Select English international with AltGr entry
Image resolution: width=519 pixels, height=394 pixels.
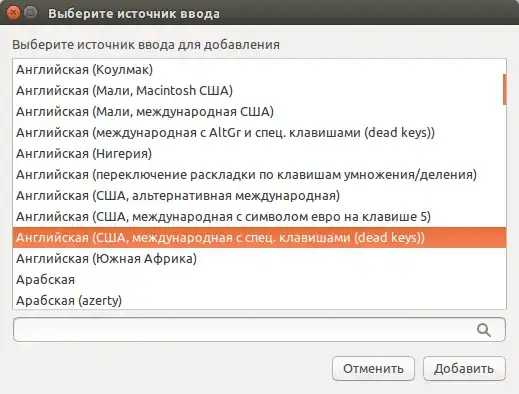(259, 133)
